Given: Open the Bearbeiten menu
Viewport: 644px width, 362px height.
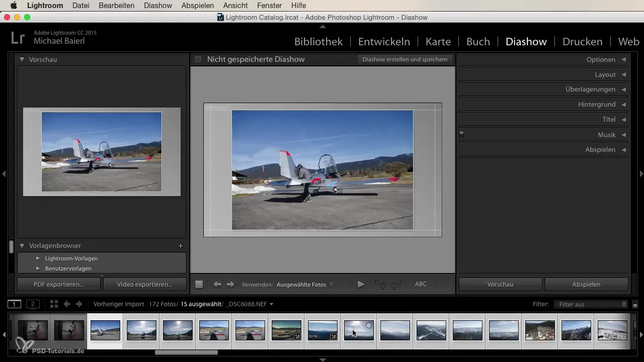Looking at the screenshot, I should [117, 6].
